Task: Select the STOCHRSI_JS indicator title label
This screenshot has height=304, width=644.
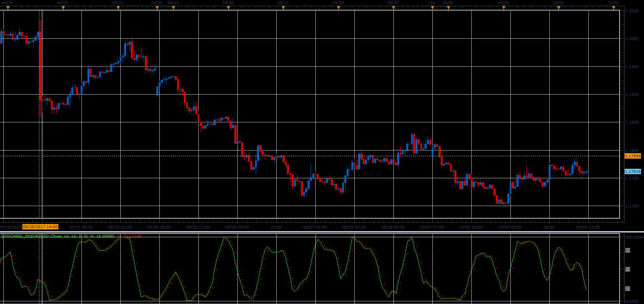Action: 45,236
